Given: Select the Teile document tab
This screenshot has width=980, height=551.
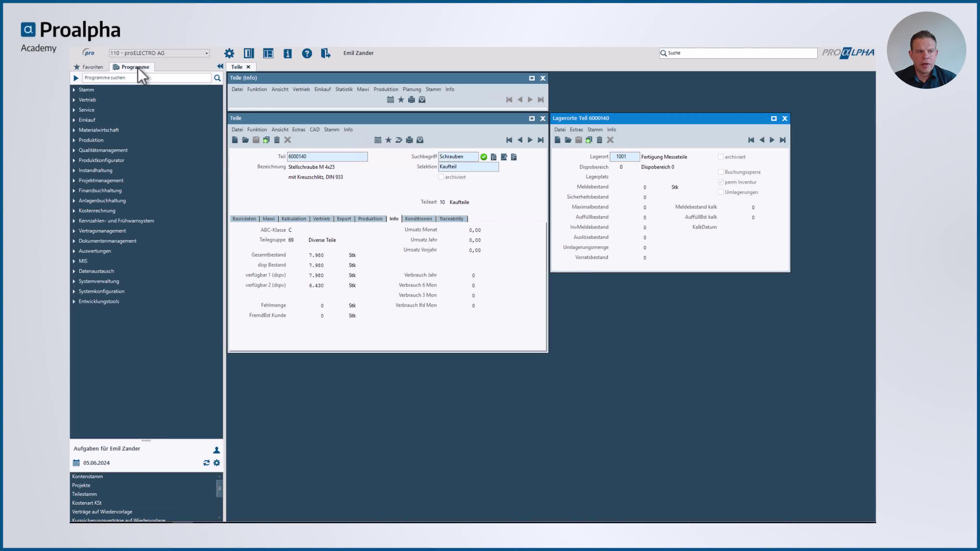Looking at the screenshot, I should [237, 67].
